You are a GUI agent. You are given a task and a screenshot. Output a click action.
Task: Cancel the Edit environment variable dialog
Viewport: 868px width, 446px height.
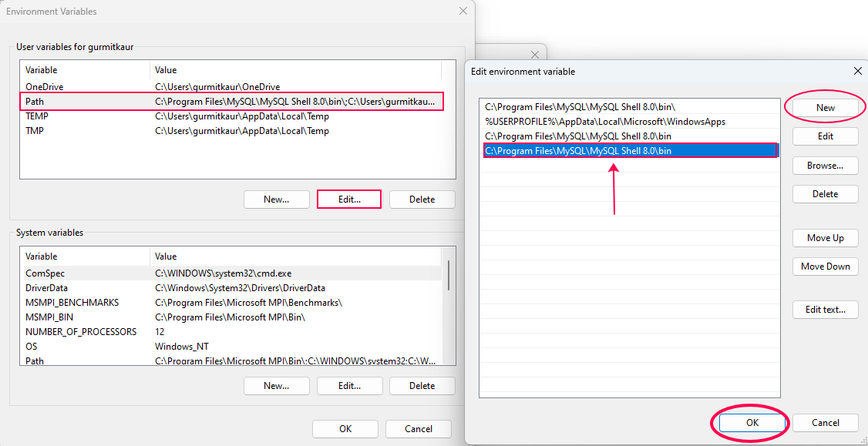click(x=825, y=423)
